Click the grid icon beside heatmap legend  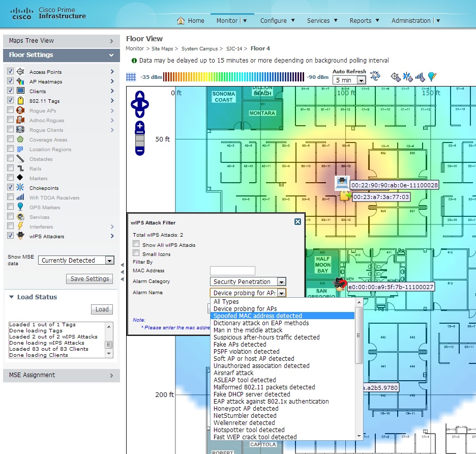131,77
